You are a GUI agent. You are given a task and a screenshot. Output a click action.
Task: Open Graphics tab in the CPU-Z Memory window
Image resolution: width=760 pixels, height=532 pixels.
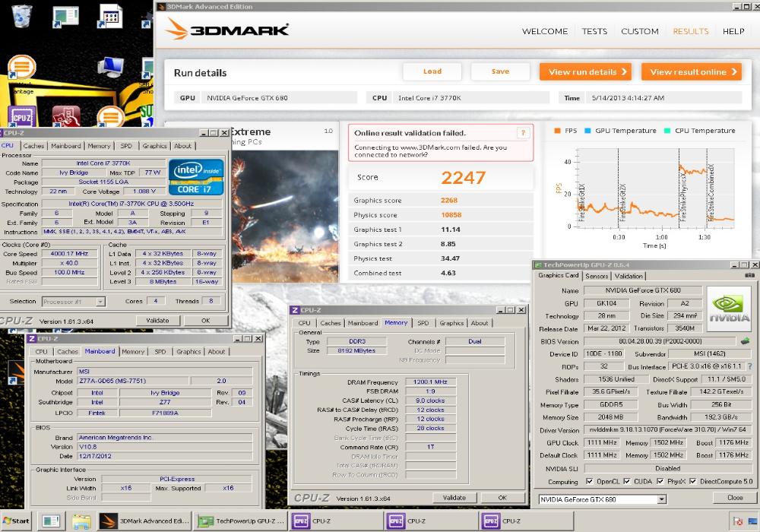[x=451, y=323]
